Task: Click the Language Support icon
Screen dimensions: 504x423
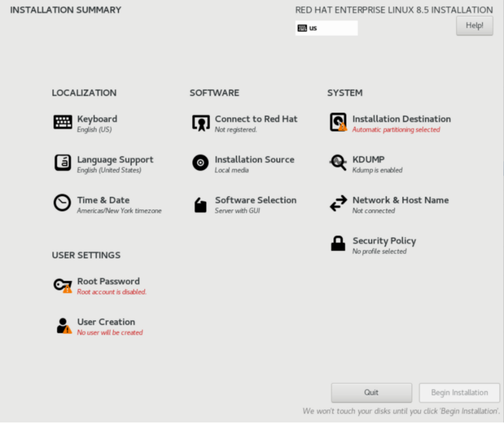Action: point(63,163)
